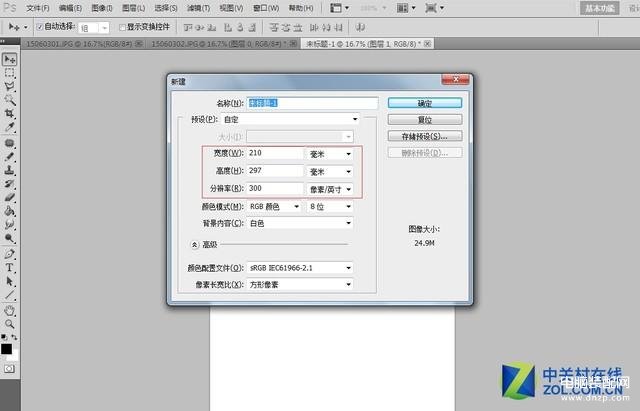
Task: Click the white background color swatch
Action: pyautogui.click(x=15, y=357)
